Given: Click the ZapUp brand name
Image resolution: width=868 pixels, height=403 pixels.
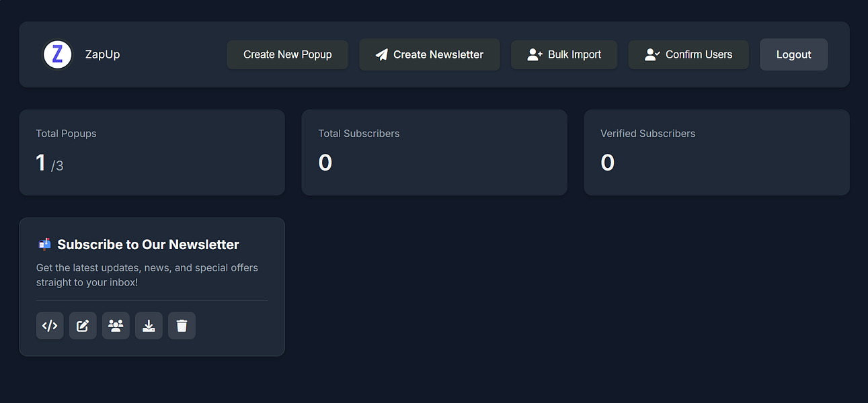Looking at the screenshot, I should pyautogui.click(x=103, y=54).
